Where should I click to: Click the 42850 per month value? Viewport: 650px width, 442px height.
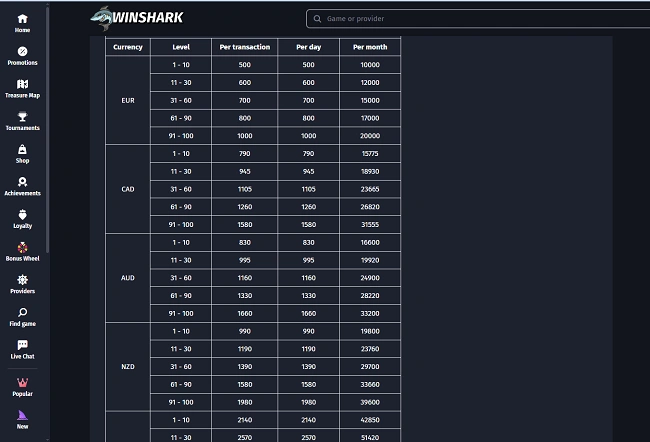[x=370, y=420]
